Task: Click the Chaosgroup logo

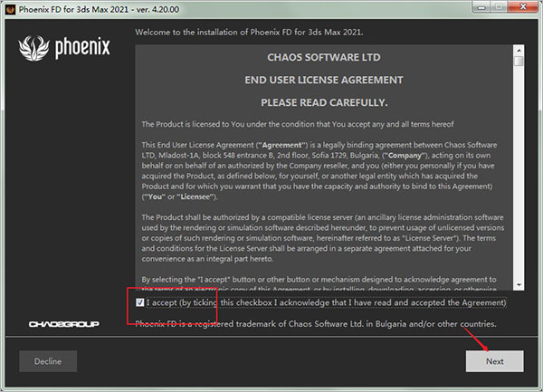Action: point(64,324)
